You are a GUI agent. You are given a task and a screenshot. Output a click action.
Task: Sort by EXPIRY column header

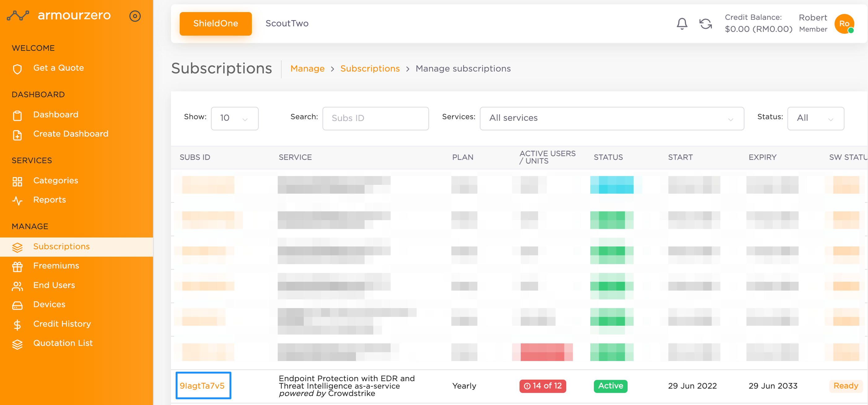763,157
